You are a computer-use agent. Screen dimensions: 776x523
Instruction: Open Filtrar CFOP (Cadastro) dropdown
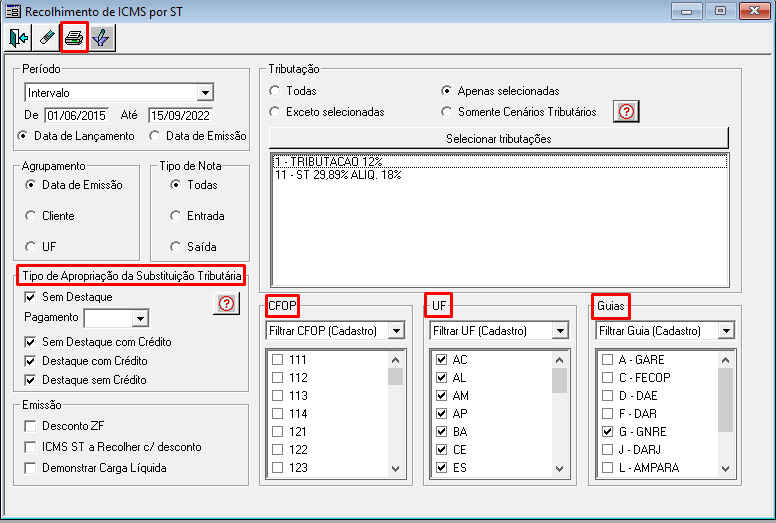[x=396, y=331]
